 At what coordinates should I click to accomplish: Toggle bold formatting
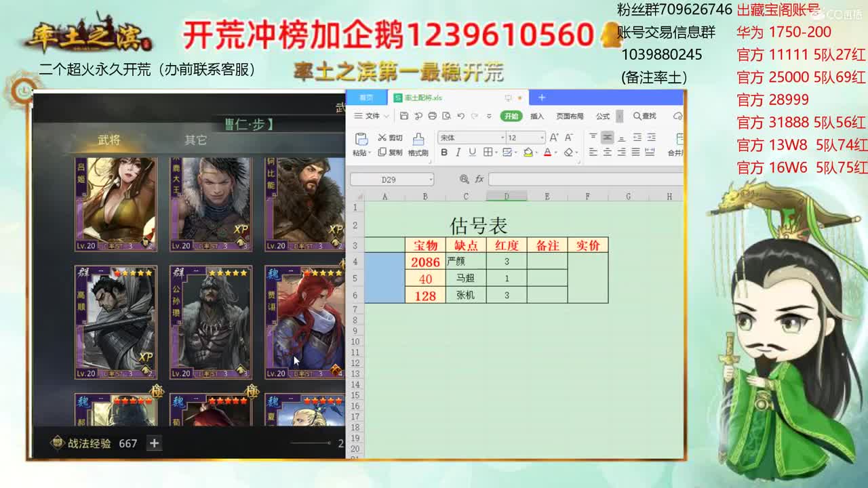coord(444,152)
